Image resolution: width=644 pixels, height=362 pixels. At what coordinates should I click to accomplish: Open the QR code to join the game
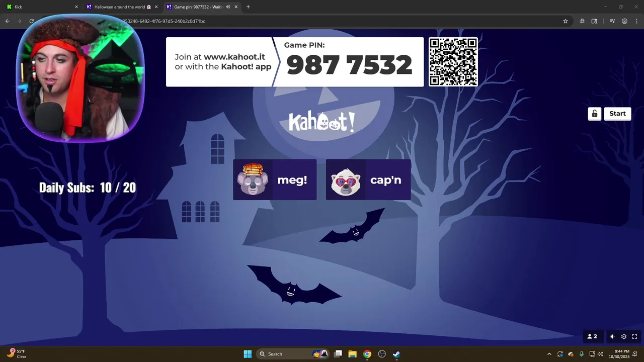pos(453,62)
